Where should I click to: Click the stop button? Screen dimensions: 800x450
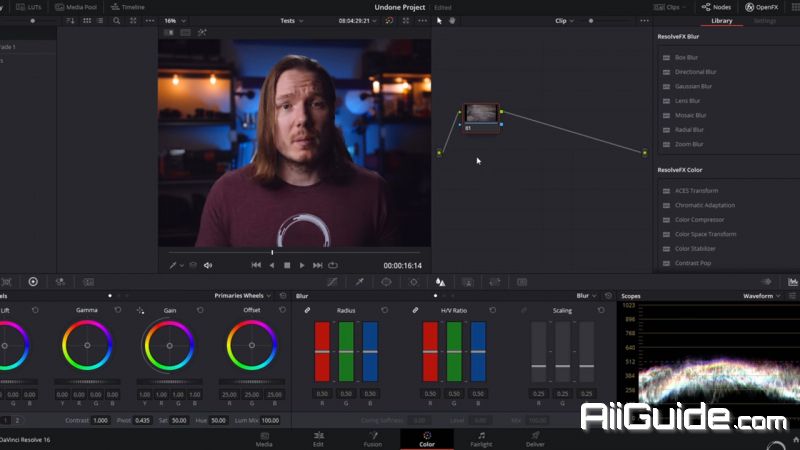pos(287,265)
